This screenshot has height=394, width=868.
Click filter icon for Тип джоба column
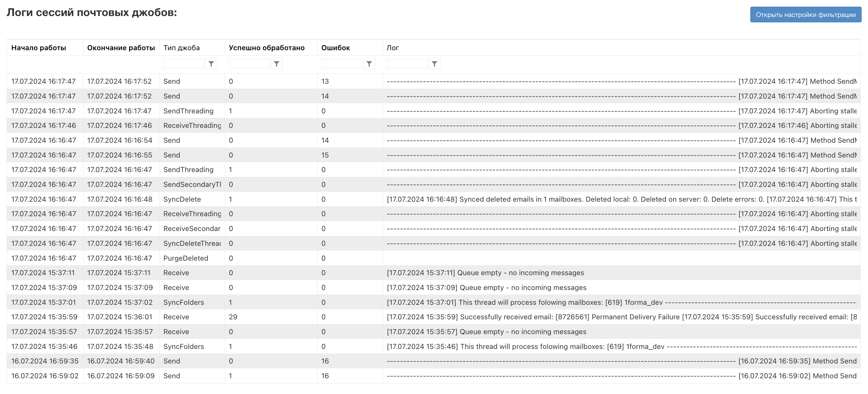coord(211,63)
